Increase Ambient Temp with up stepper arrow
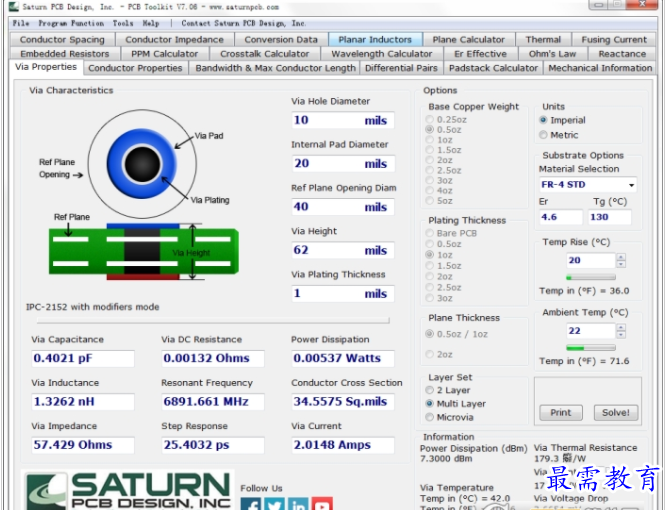Image resolution: width=668 pixels, height=510 pixels. point(621,327)
